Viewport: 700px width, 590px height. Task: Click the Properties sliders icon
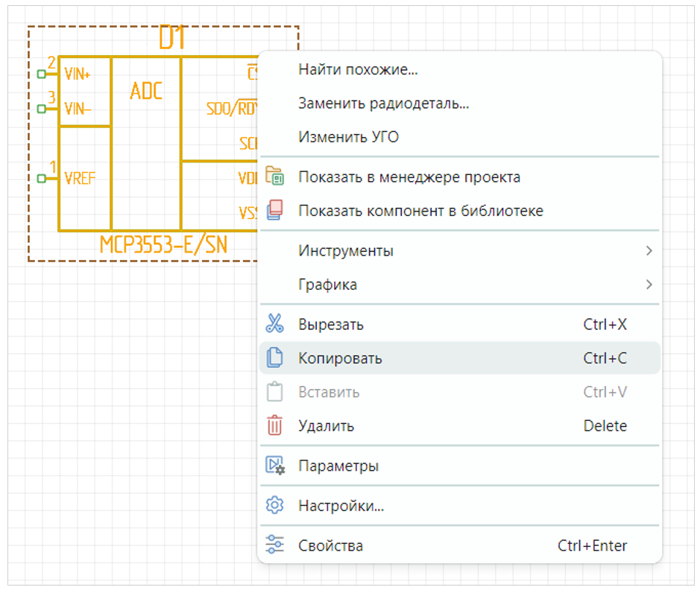pyautogui.click(x=274, y=545)
